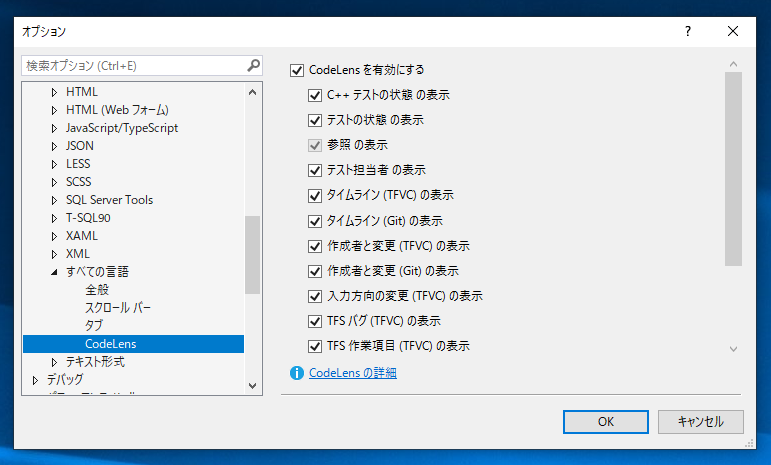The image size is (771, 465).
Task: Click the OK button
Action: click(x=606, y=422)
